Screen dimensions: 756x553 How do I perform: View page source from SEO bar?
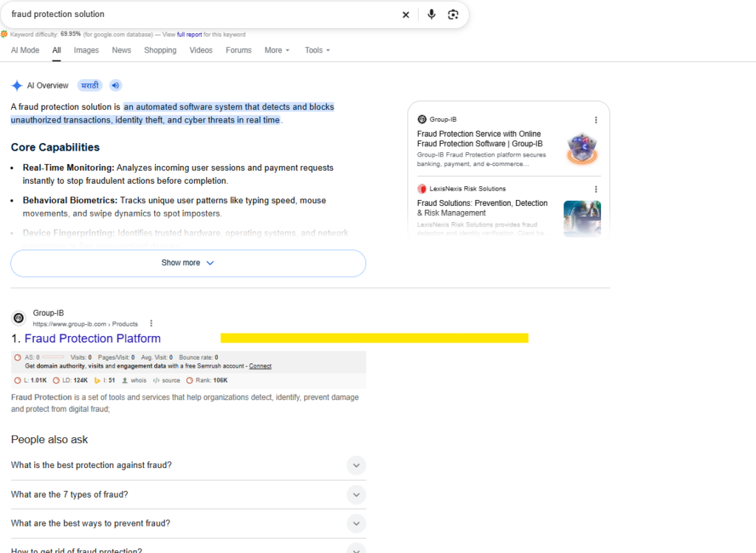point(166,380)
